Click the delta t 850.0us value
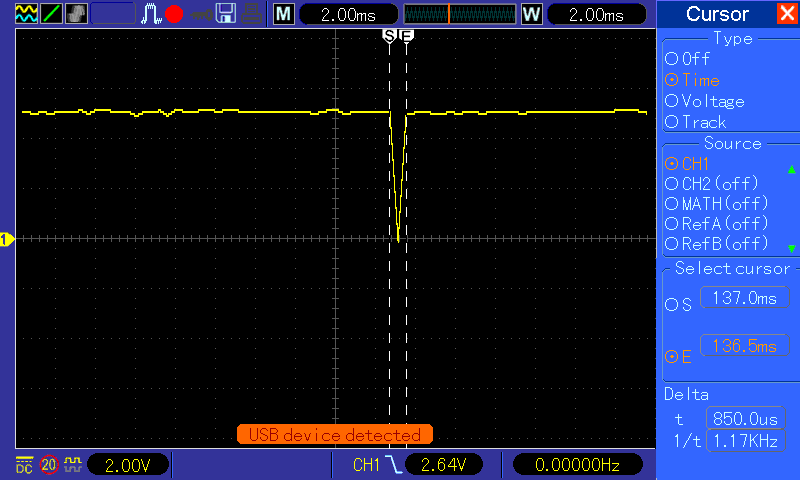The width and height of the screenshot is (800, 480). 745,419
